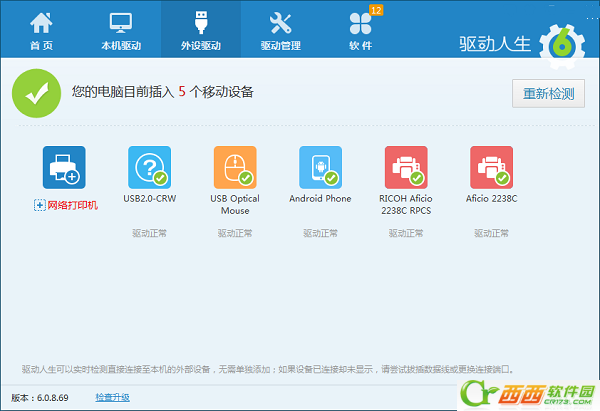Click the small plus icon beside 网络打印机
This screenshot has width=600, height=411.
coord(40,206)
